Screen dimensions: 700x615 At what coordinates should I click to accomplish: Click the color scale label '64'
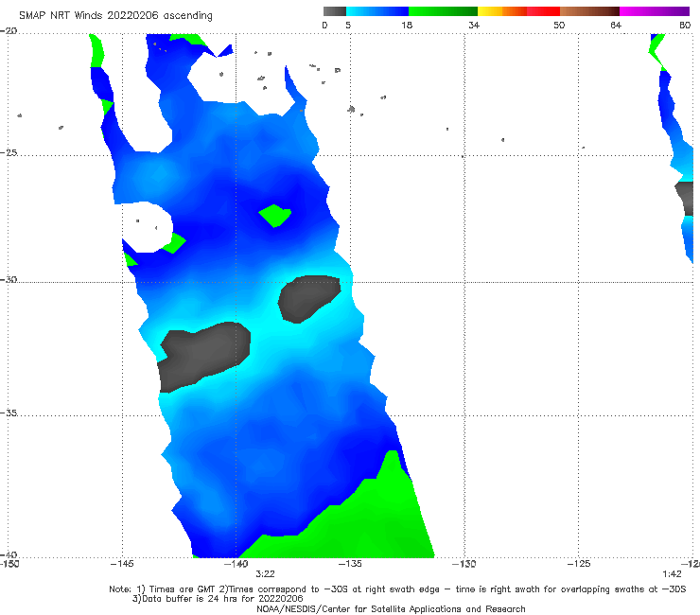616,25
